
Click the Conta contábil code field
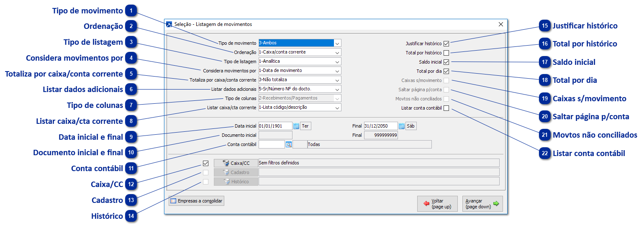tap(272, 144)
